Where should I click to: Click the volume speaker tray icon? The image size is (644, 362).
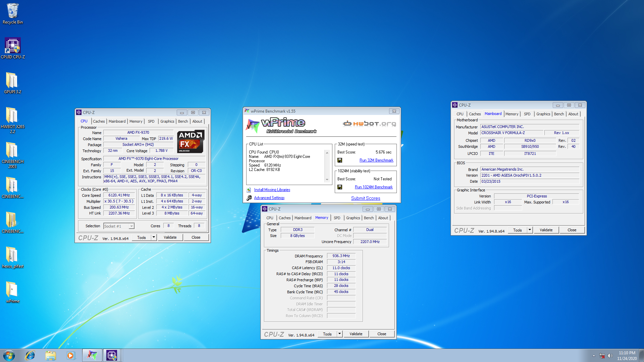tap(610, 356)
